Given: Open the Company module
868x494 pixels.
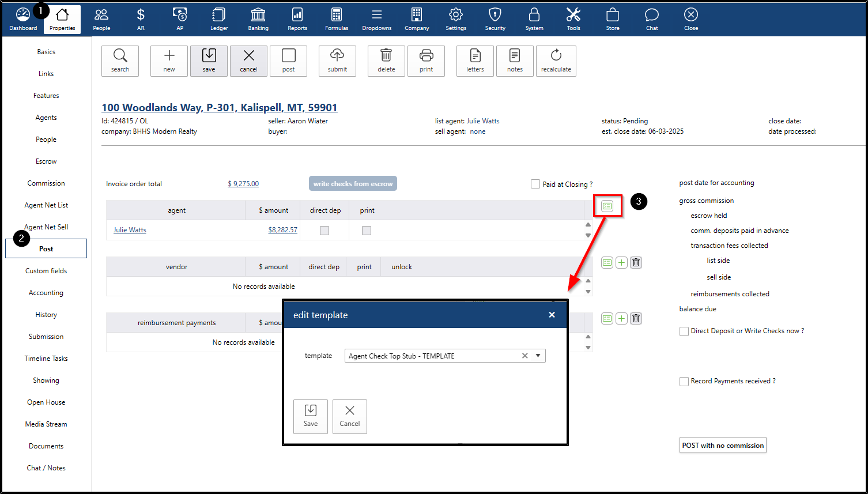Looking at the screenshot, I should pyautogui.click(x=417, y=20).
